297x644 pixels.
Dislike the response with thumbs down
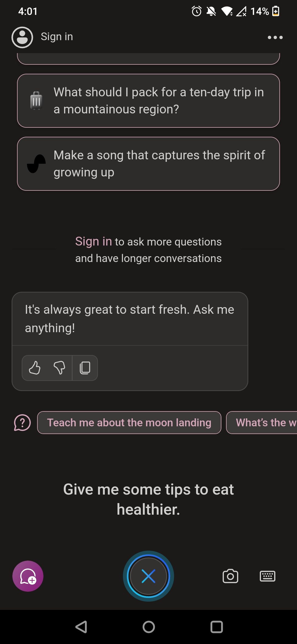tap(59, 368)
